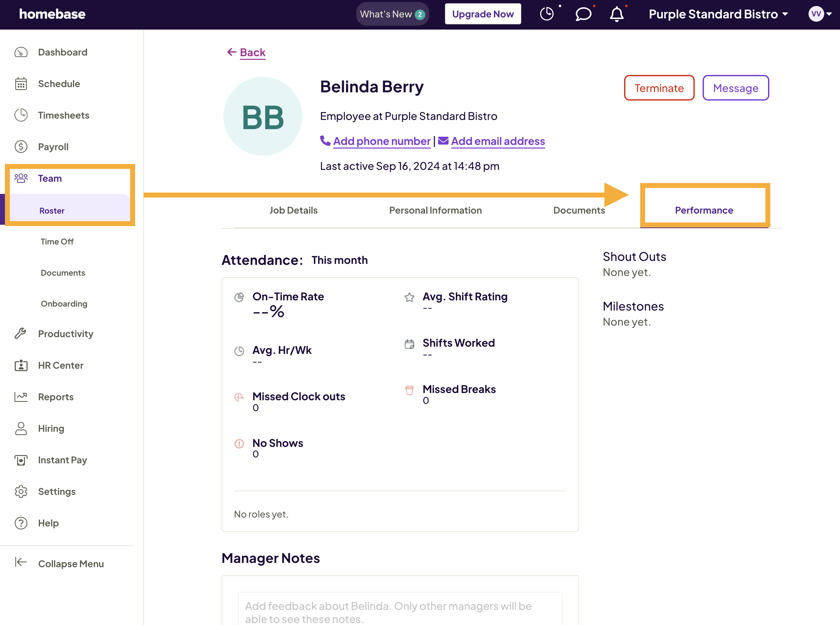840x625 pixels.
Task: Click the Reports chart icon
Action: [21, 397]
